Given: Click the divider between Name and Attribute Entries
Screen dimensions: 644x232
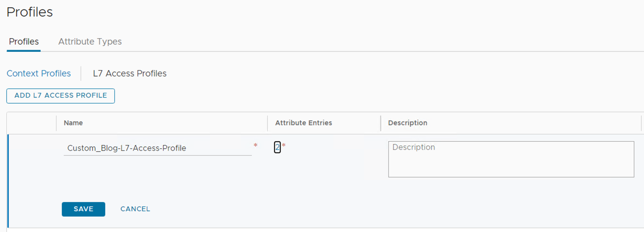Looking at the screenshot, I should click(268, 123).
